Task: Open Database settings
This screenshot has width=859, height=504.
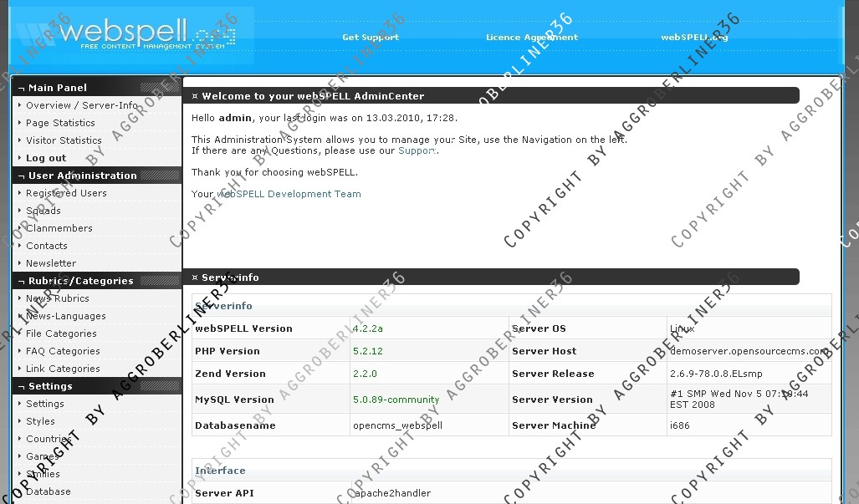Action: coord(49,491)
